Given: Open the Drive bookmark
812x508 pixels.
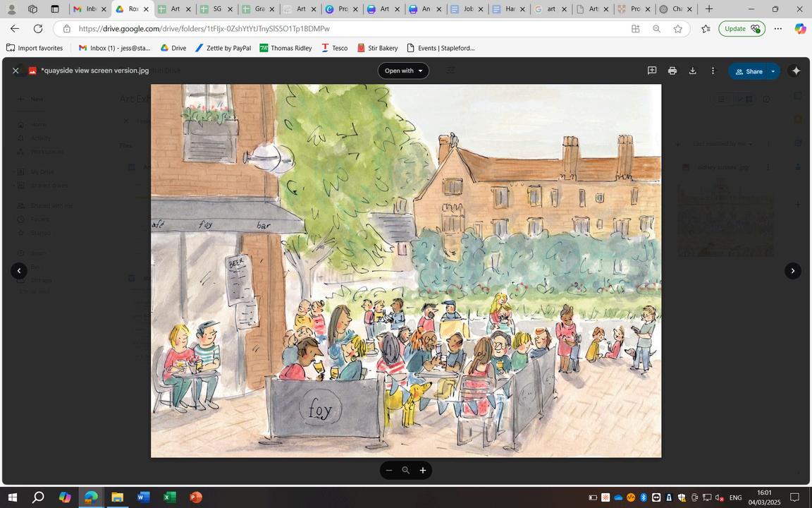Looking at the screenshot, I should (173, 48).
